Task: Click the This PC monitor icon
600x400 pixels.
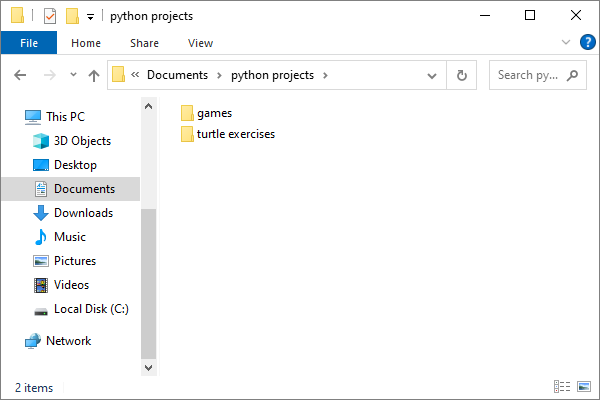Action: coord(33,117)
